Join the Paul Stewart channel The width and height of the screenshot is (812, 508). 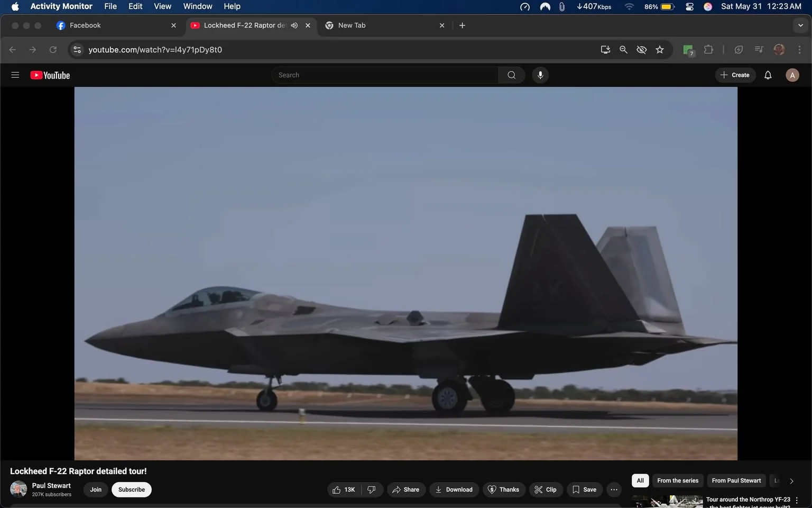click(x=96, y=489)
